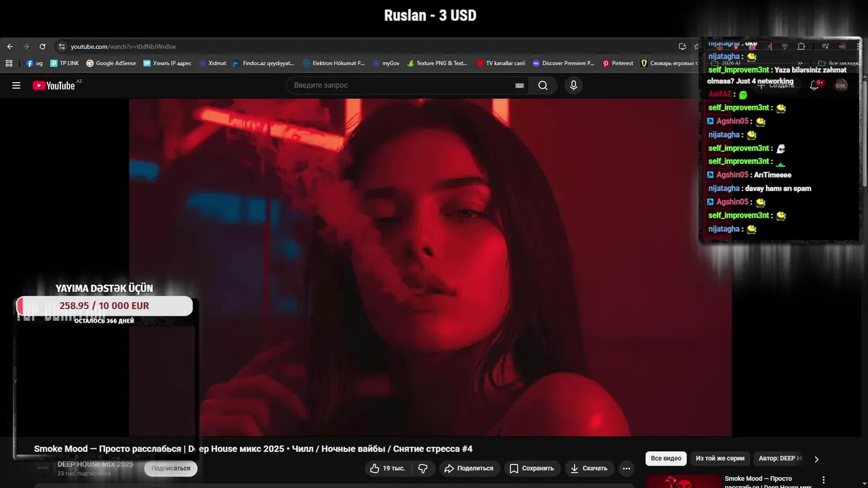
Task: Open the three-dots more actions menu
Action: (627, 468)
